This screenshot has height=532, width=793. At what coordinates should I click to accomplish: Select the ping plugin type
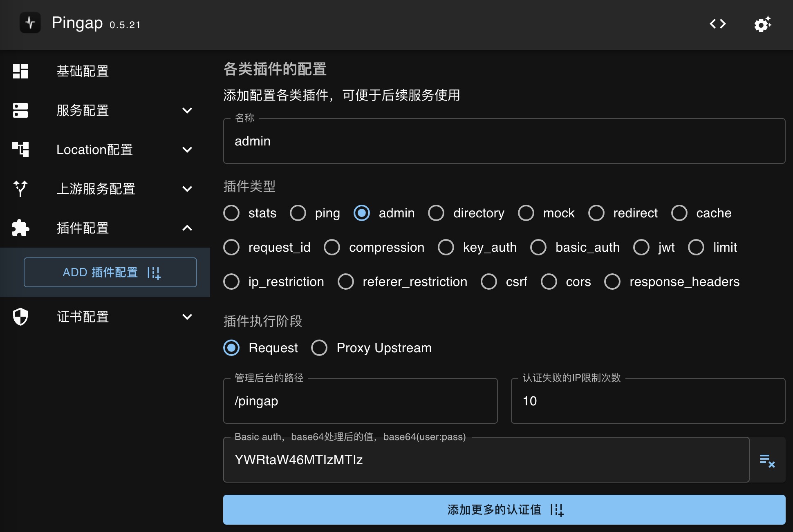point(298,213)
